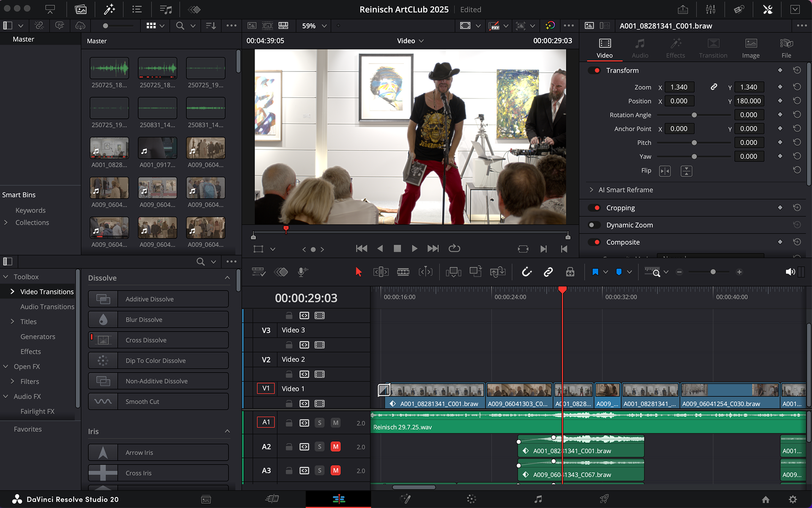812x508 pixels.
Task: Open the Fairlight page music note icon
Action: [538, 499]
